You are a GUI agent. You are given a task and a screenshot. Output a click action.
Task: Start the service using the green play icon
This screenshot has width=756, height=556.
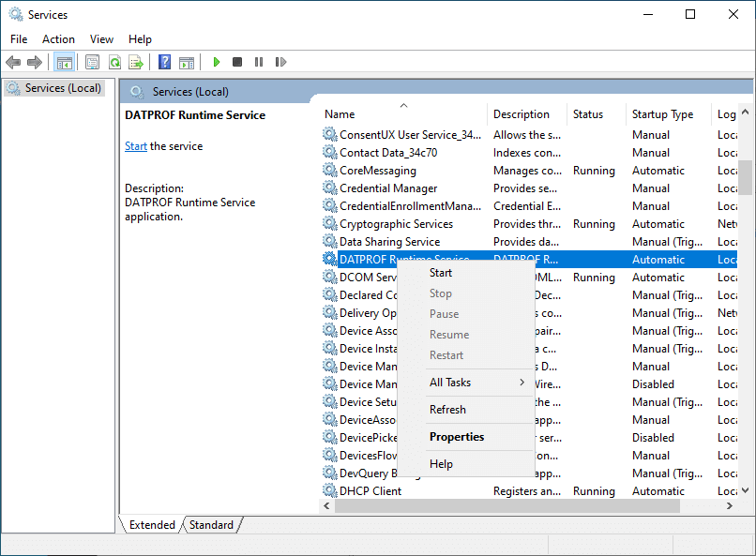217,62
